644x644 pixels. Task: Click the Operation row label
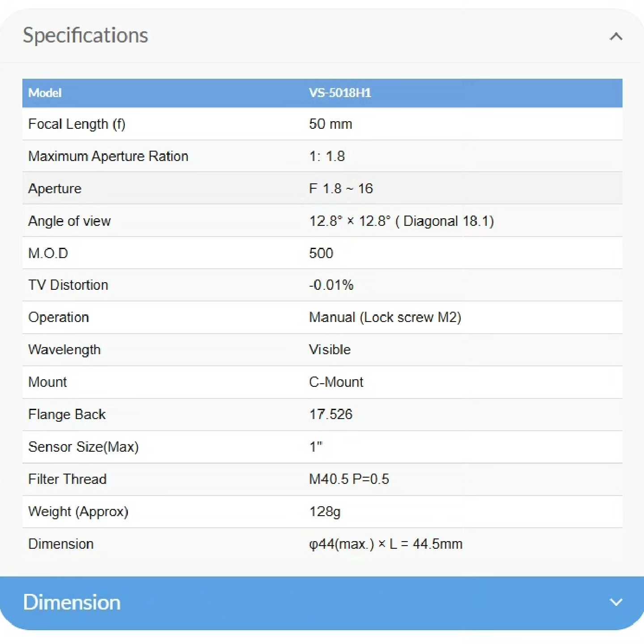59,318
